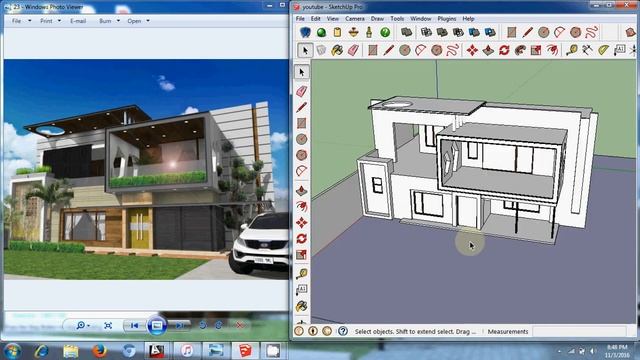The image size is (640, 360).
Task: Select the Rotate tool in the horizontal toolbar
Action: [x=504, y=50]
